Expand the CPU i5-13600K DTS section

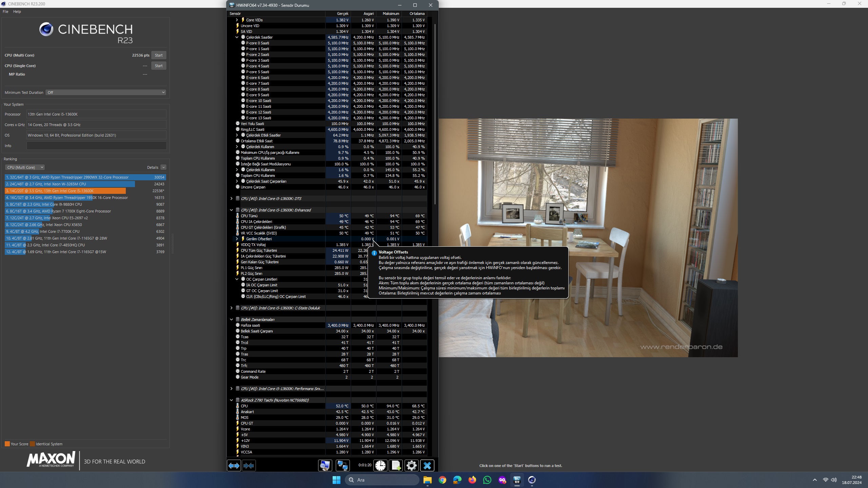pos(231,199)
